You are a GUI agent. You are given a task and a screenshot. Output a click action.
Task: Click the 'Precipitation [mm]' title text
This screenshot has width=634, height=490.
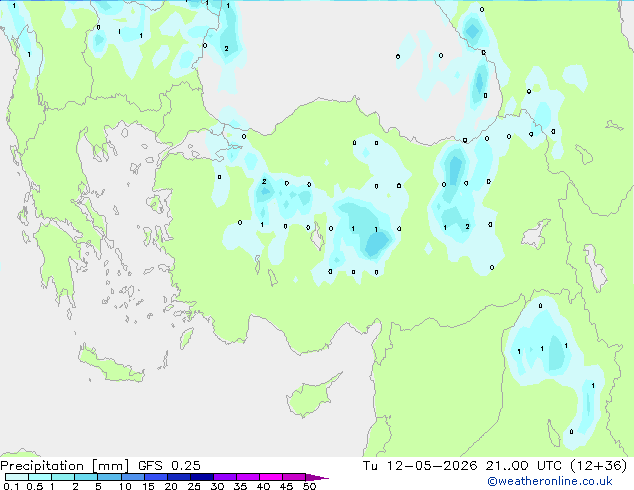(x=65, y=466)
